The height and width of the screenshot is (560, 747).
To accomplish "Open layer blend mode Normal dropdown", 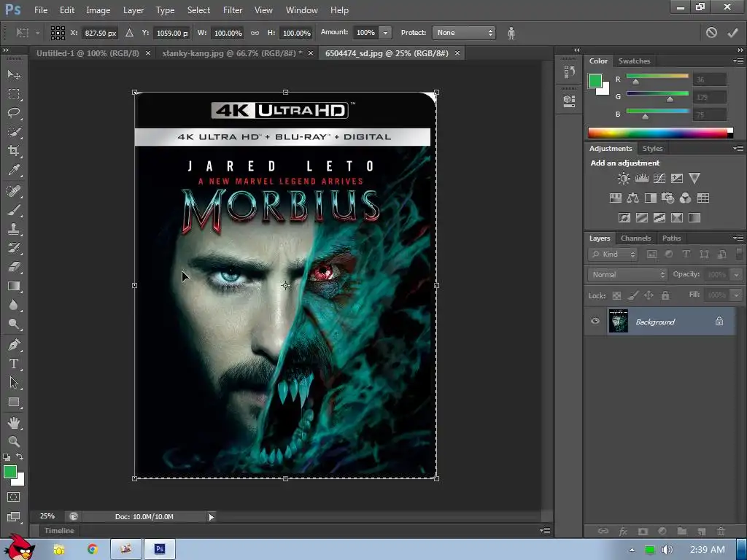I will coord(627,275).
